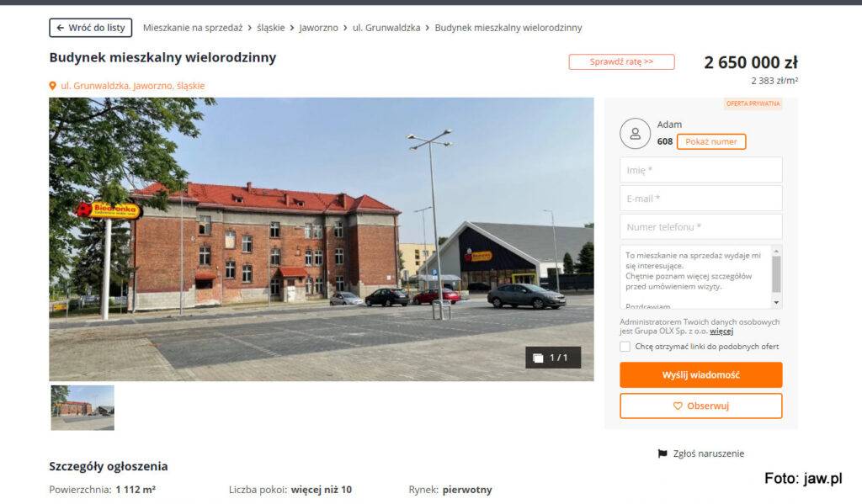862x504 pixels.
Task: Click the back arrow in Wróć do listy
Action: coord(61,28)
